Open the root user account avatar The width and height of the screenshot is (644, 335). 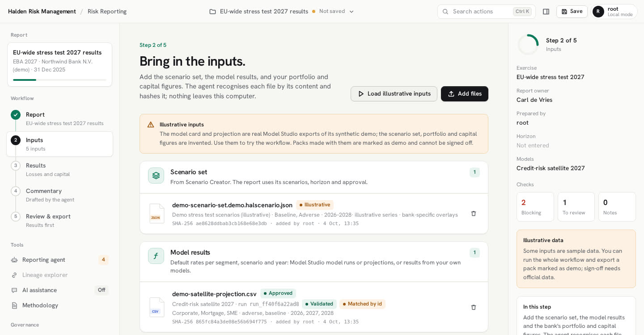[598, 12]
